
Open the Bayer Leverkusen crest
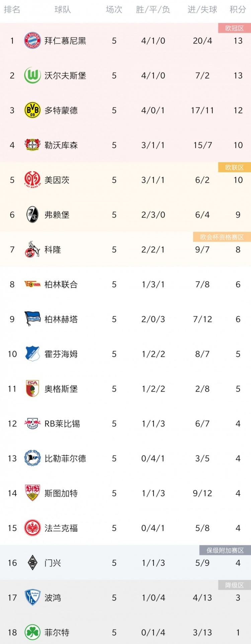[32, 145]
